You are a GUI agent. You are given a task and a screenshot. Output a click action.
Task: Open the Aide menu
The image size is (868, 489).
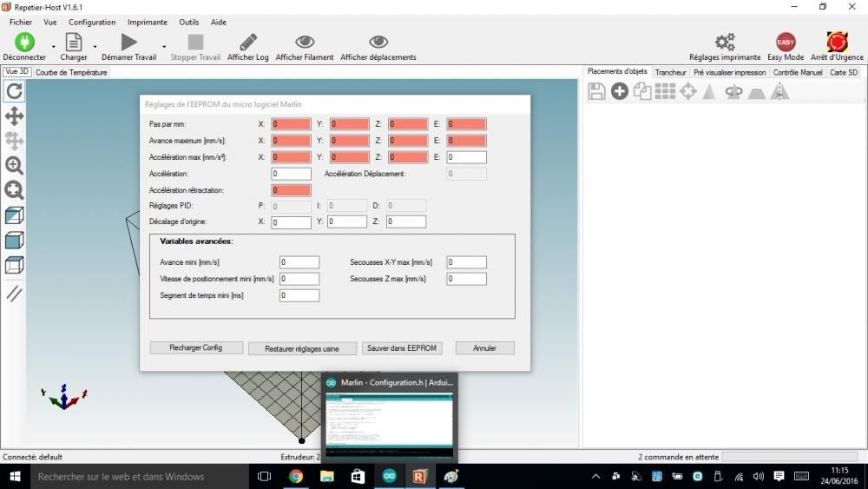(x=219, y=23)
